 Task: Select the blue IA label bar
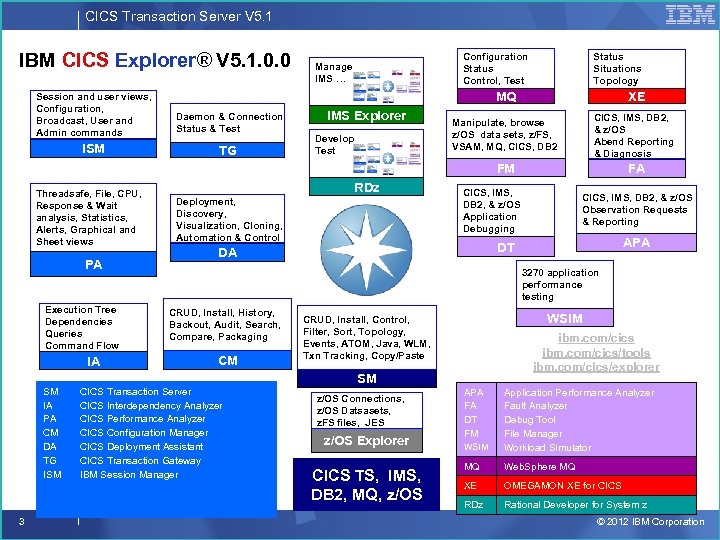pos(93,361)
